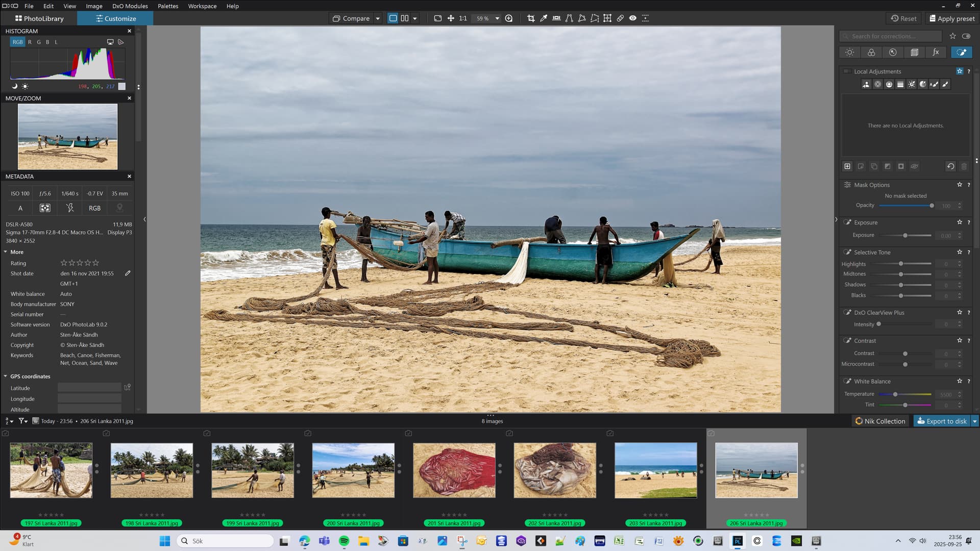The image size is (980, 551).
Task: Collapse the GPS coordinates section
Action: coord(6,377)
